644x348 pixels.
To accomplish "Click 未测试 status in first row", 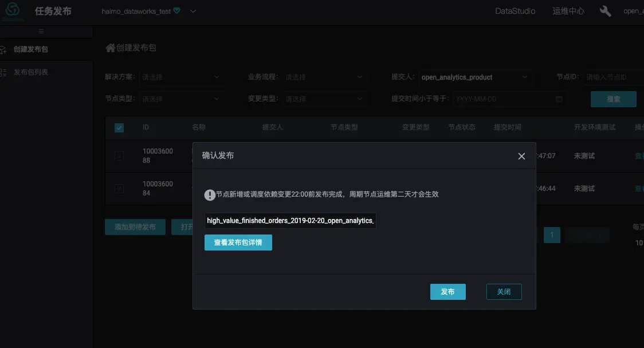I will point(584,156).
